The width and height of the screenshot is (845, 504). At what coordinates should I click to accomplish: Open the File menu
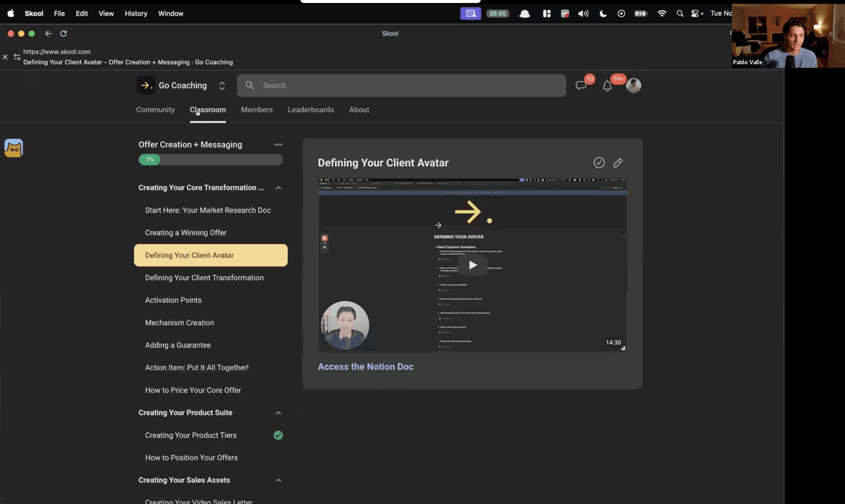pos(59,13)
